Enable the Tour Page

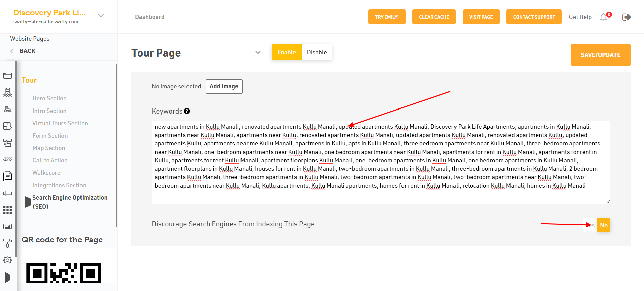pos(286,52)
